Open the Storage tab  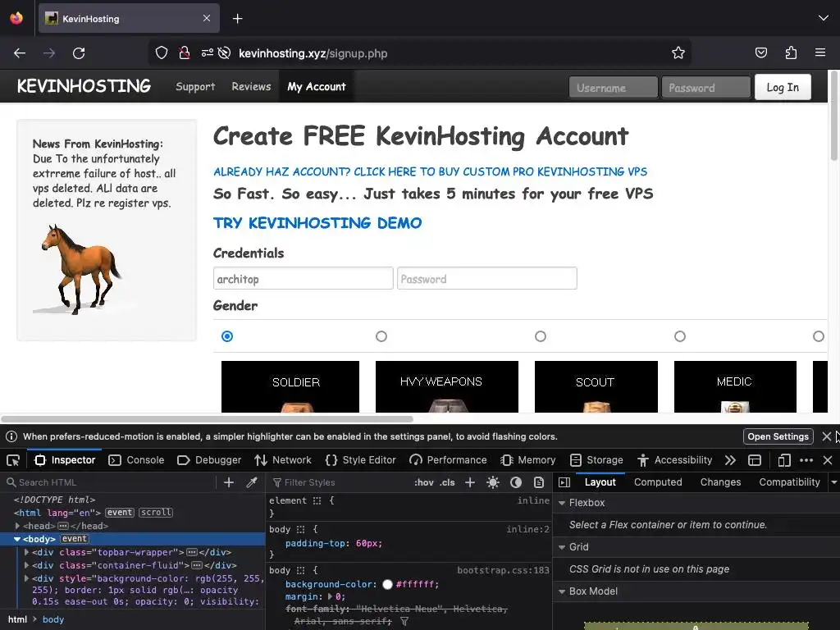(597, 460)
